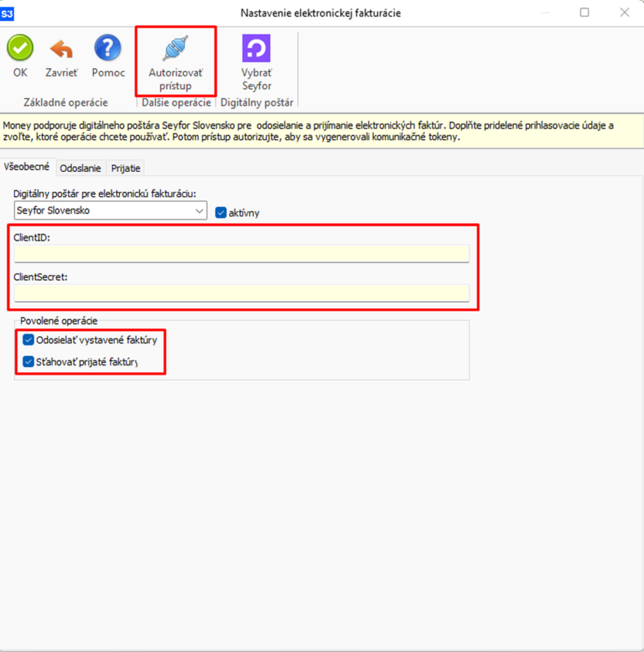Open the Seyfor Slovensko dropdown
644x652 pixels.
coord(111,210)
